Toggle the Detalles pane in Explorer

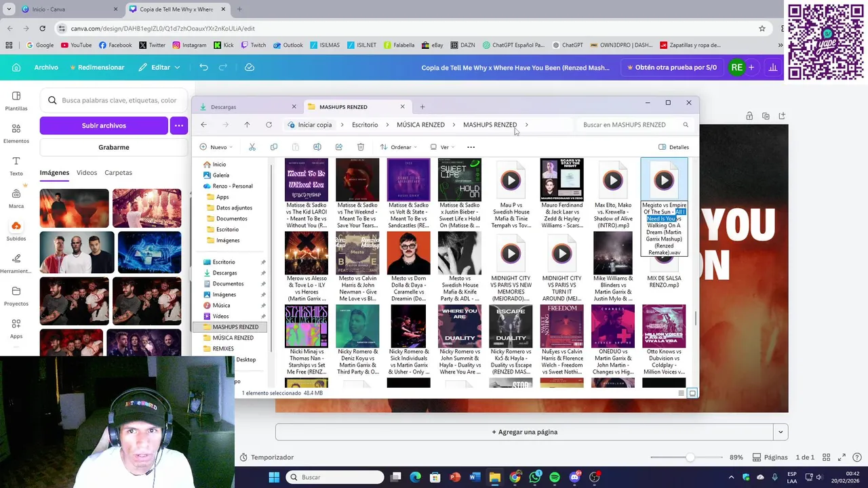pyautogui.click(x=673, y=147)
